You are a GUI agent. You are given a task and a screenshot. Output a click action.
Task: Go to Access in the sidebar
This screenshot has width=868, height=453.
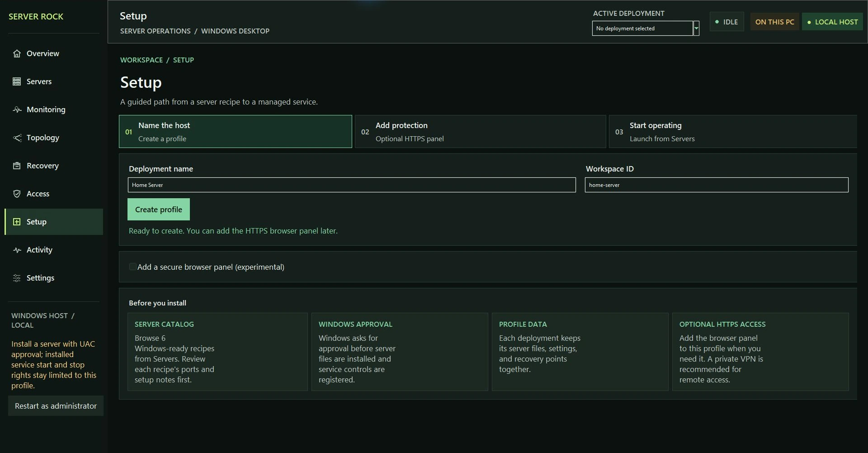38,194
